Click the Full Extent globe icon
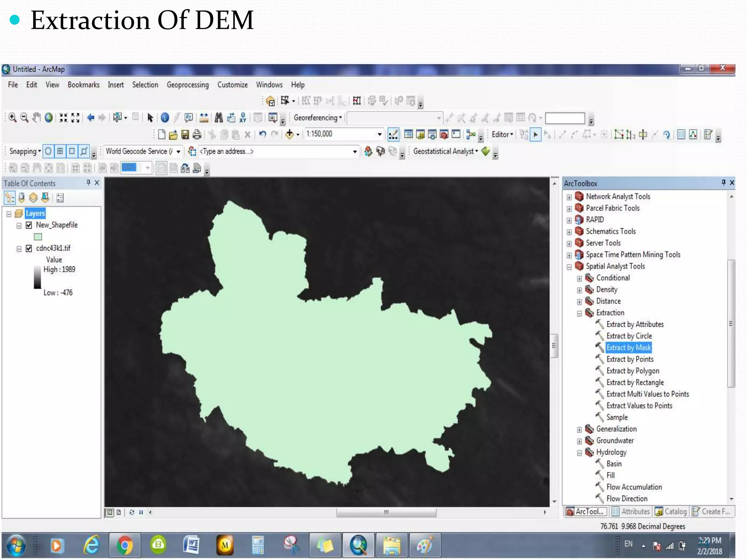 [49, 117]
